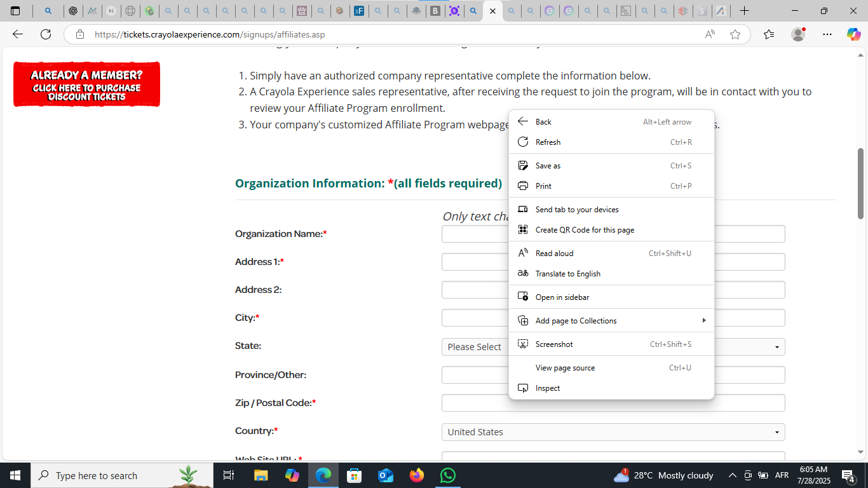Click the Read aloud icon in address bar
The image size is (868, 488).
pyautogui.click(x=710, y=34)
